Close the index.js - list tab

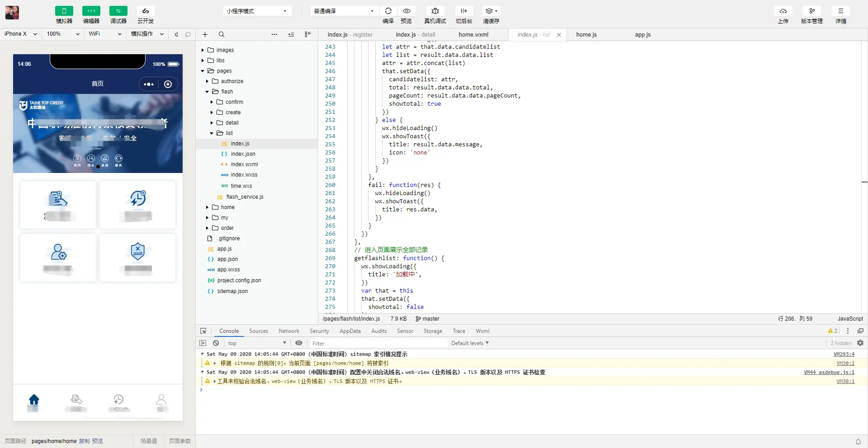tap(559, 35)
